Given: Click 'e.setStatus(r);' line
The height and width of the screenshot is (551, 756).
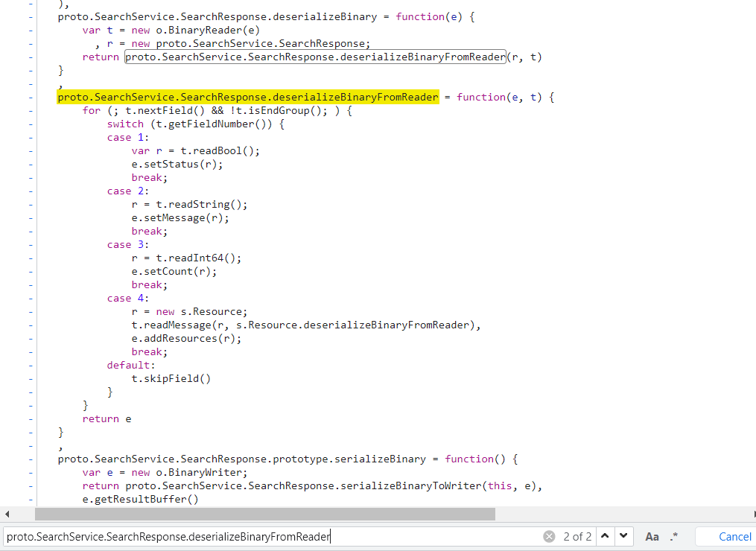Looking at the screenshot, I should coord(177,165).
